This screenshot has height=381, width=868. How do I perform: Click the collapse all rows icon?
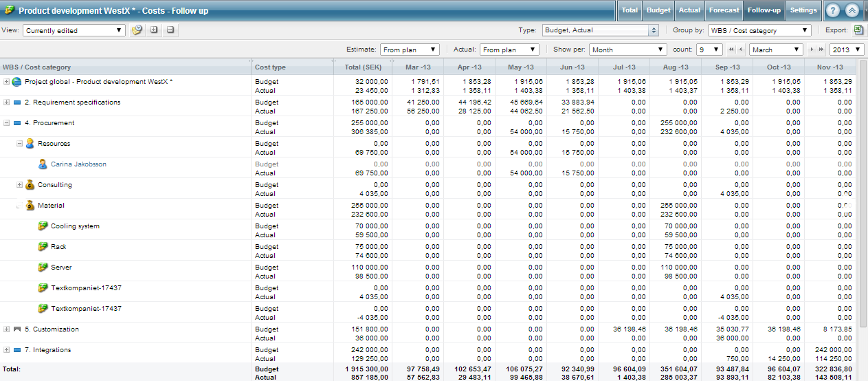170,30
